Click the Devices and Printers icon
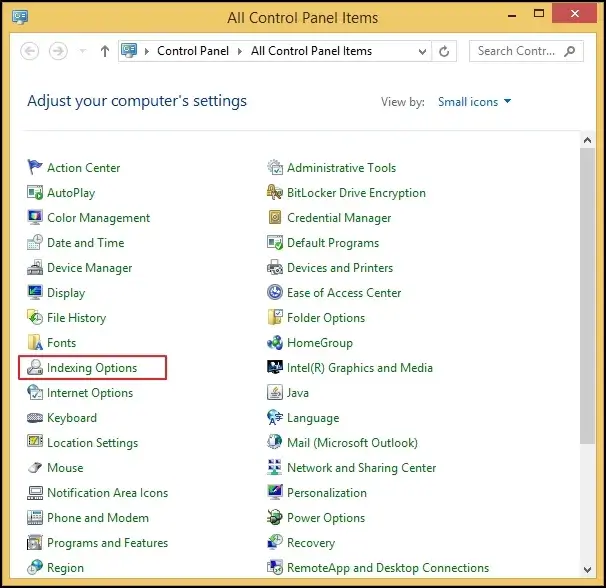Viewport: 606px width, 588px height. tap(275, 268)
